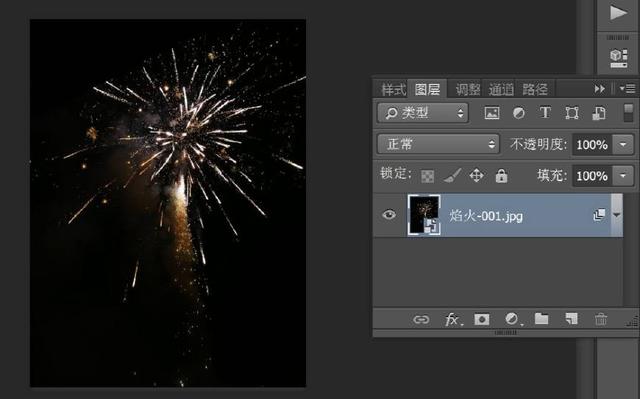Open the 不透明度 opacity slider arrow
Screen dimensions: 640x399
[x=623, y=144]
